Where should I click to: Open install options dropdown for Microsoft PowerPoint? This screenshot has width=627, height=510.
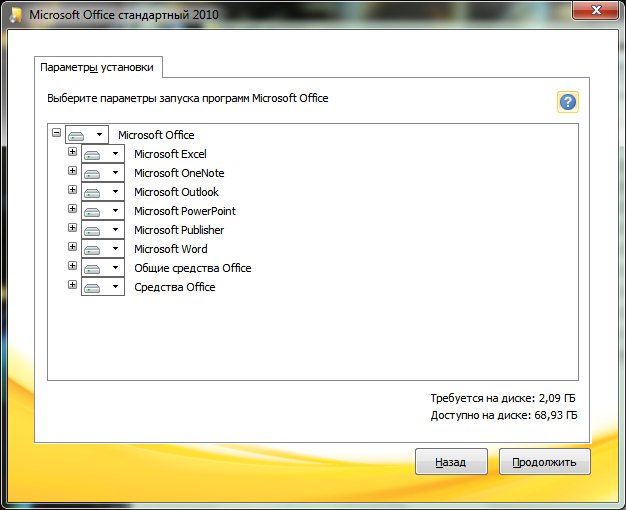coord(103,211)
